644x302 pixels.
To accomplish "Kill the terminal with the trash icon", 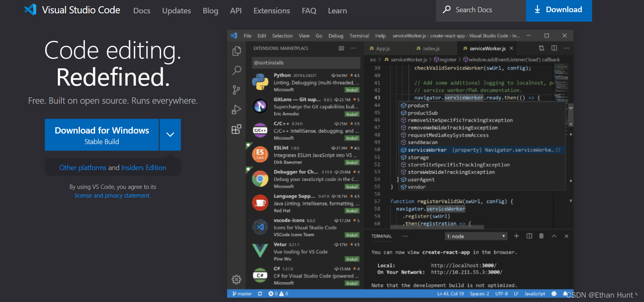I will click(x=541, y=236).
